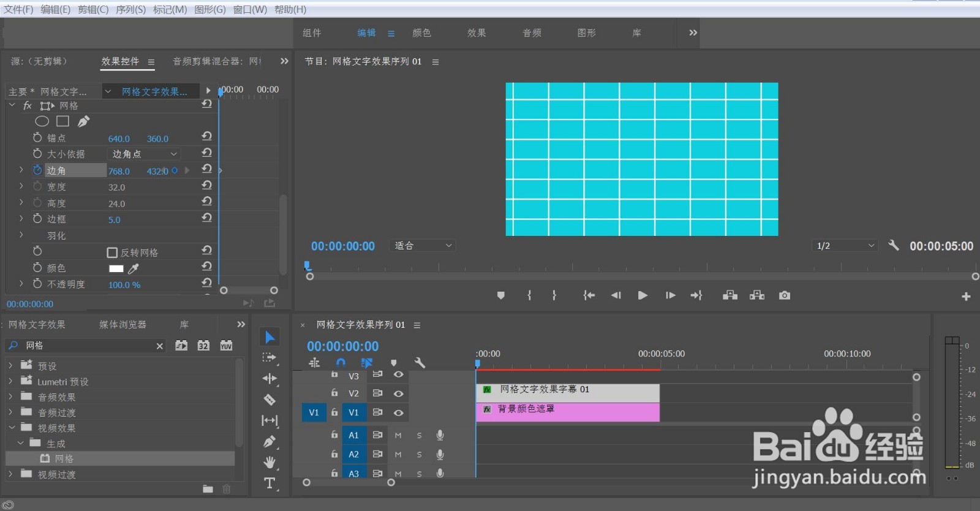The width and height of the screenshot is (980, 511).
Task: Toggle 反转网格 checkbox
Action: [x=112, y=252]
